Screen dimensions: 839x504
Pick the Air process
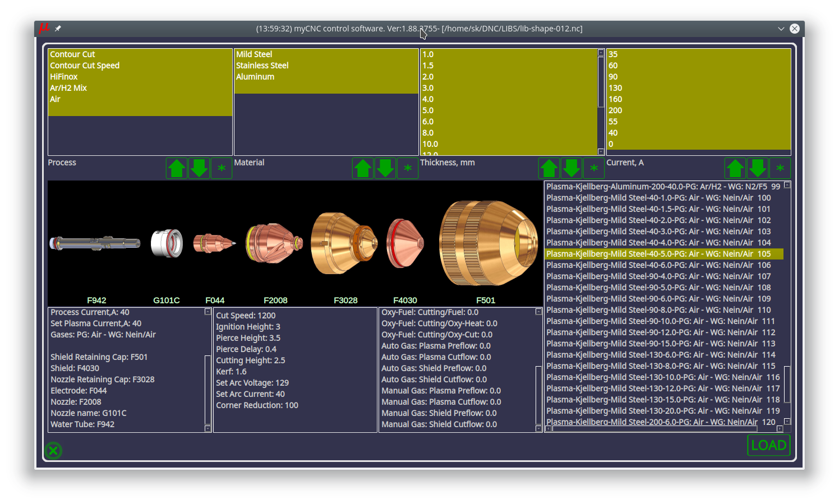point(140,99)
